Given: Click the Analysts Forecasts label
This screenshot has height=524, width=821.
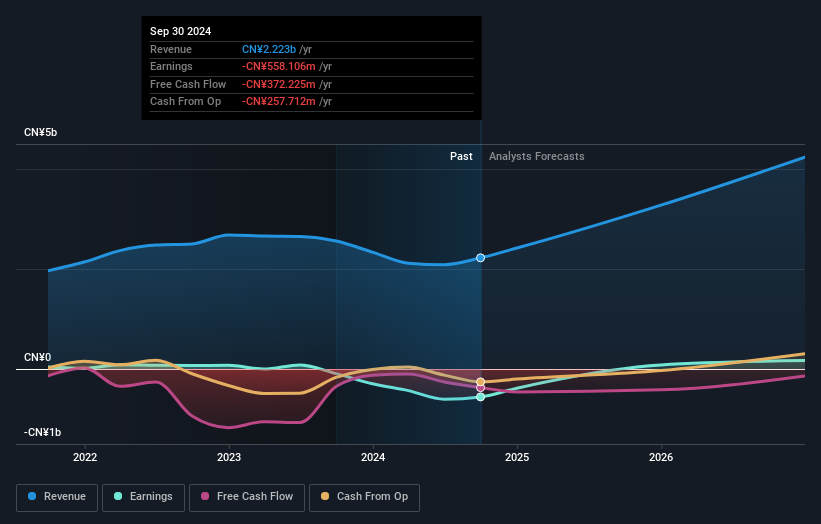Looking at the screenshot, I should [537, 156].
